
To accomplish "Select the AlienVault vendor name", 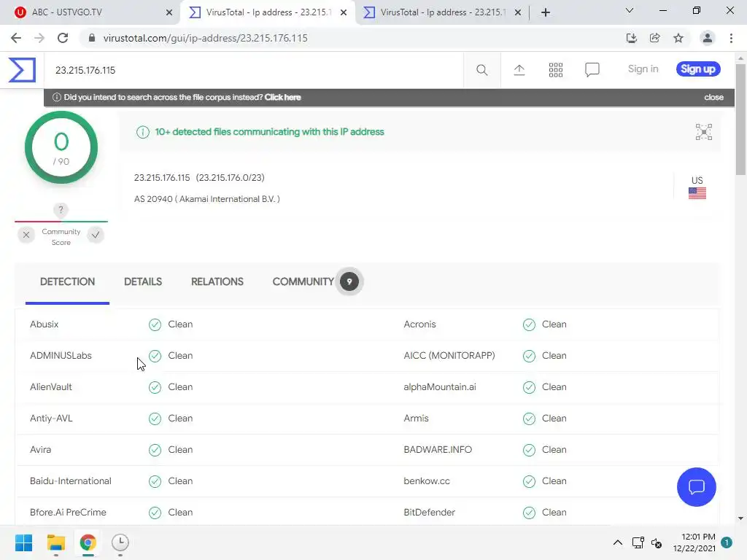I will coord(51,387).
